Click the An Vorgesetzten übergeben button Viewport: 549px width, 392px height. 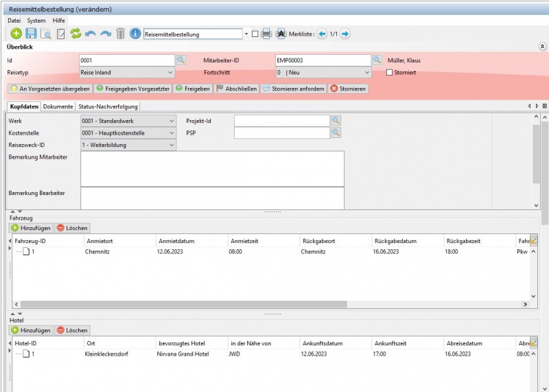[49, 89]
